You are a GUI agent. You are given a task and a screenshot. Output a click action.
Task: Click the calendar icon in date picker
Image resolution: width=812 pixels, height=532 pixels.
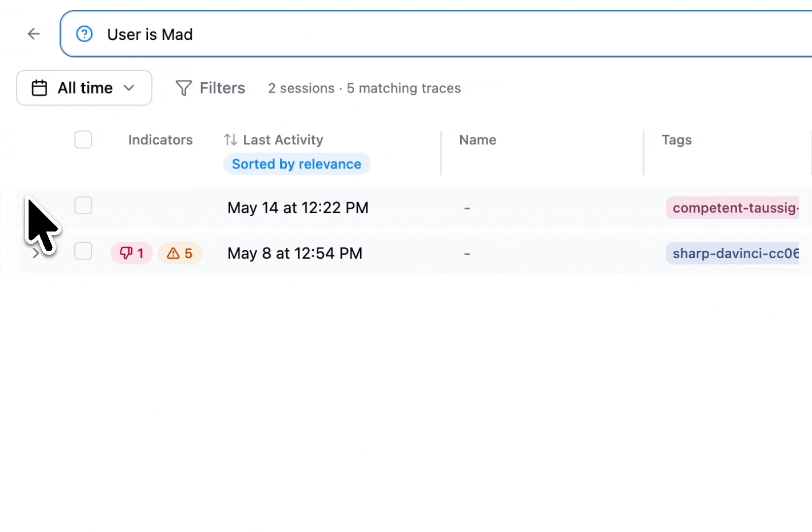(x=39, y=88)
